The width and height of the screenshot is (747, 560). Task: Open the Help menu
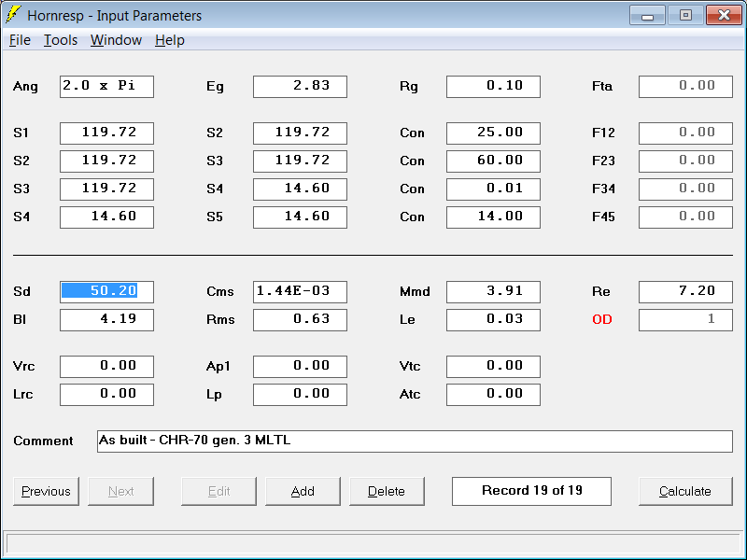click(x=170, y=40)
